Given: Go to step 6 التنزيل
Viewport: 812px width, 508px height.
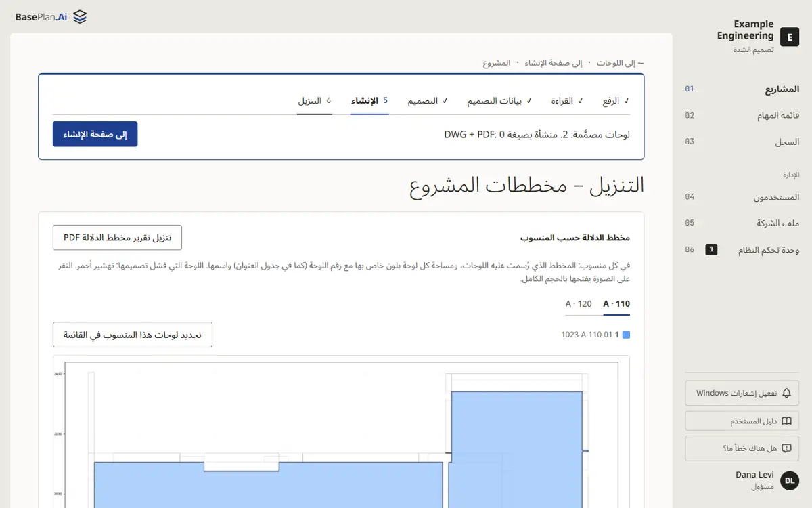Looking at the screenshot, I should click(x=315, y=101).
